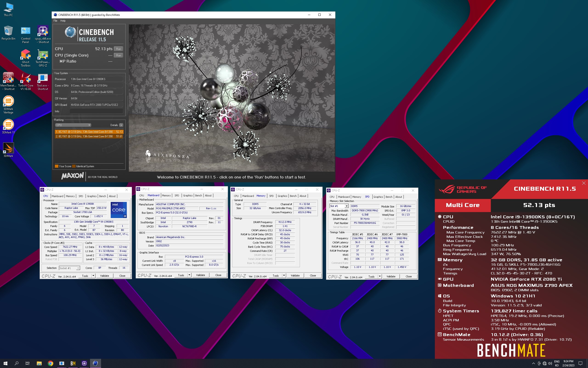Click Validate in the Mainboard CPU-Z window

(x=201, y=275)
